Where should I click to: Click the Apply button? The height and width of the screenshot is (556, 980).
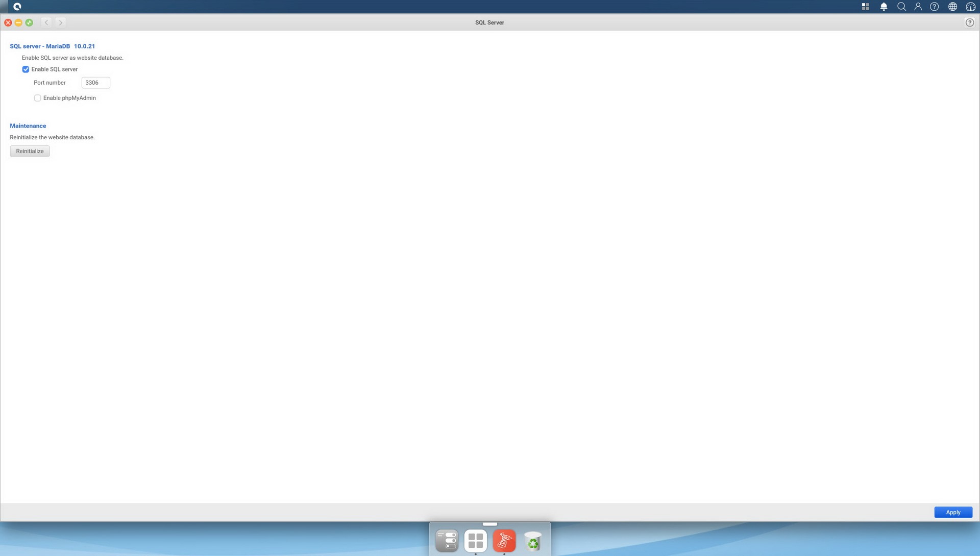953,512
